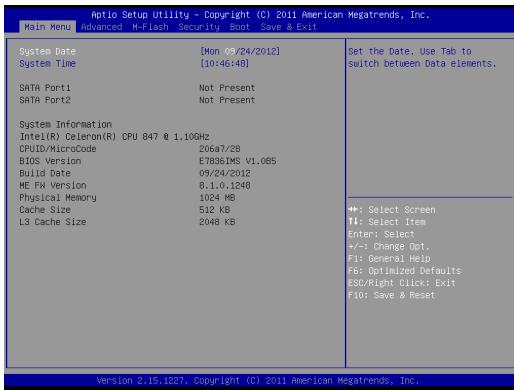The height and width of the screenshot is (390, 514).
Task: Select the System Date label
Action: click(x=48, y=51)
